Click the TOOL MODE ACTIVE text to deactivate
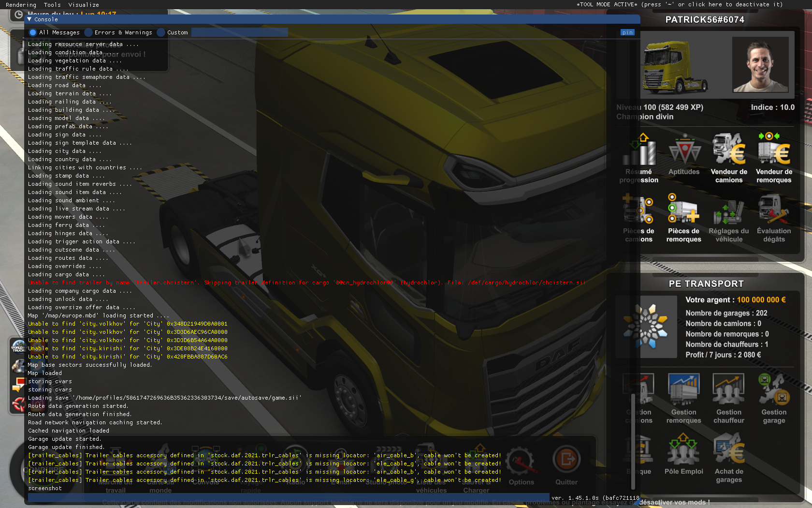Viewport: 812px width, 508px height. (x=680, y=4)
